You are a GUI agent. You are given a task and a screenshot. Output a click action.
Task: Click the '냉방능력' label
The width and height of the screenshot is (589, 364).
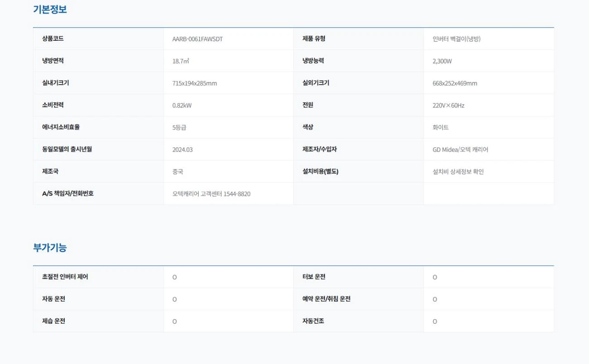click(314, 61)
